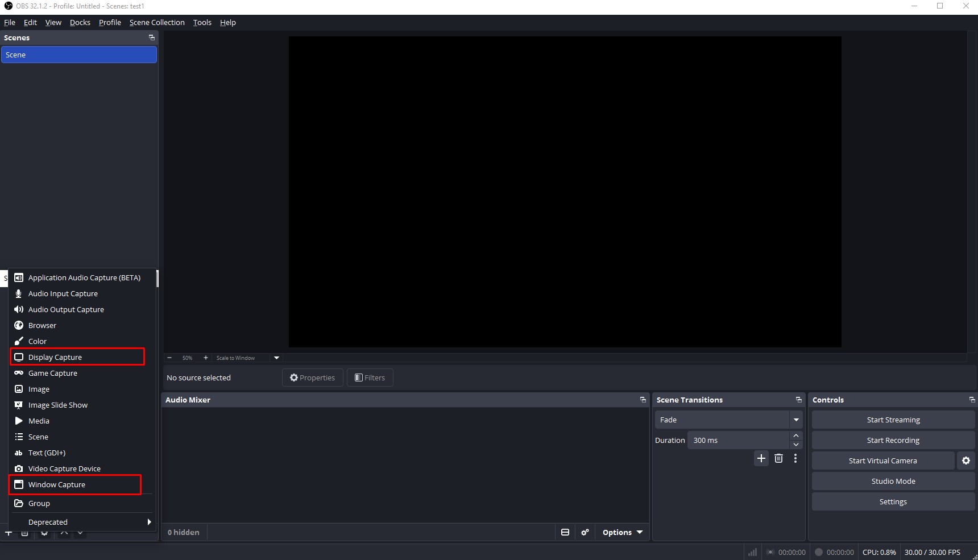Screen dimensions: 978x560
Task: Click Start Recording
Action: click(893, 440)
